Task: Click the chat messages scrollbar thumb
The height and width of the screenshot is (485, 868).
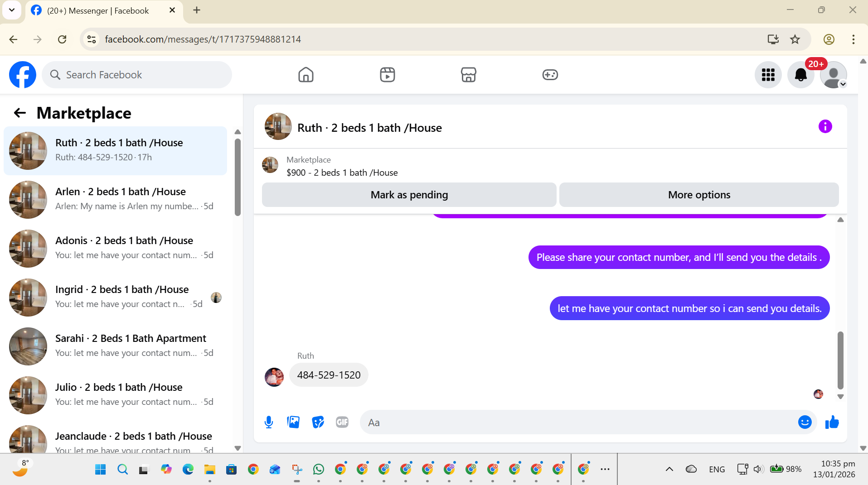Action: [840, 360]
